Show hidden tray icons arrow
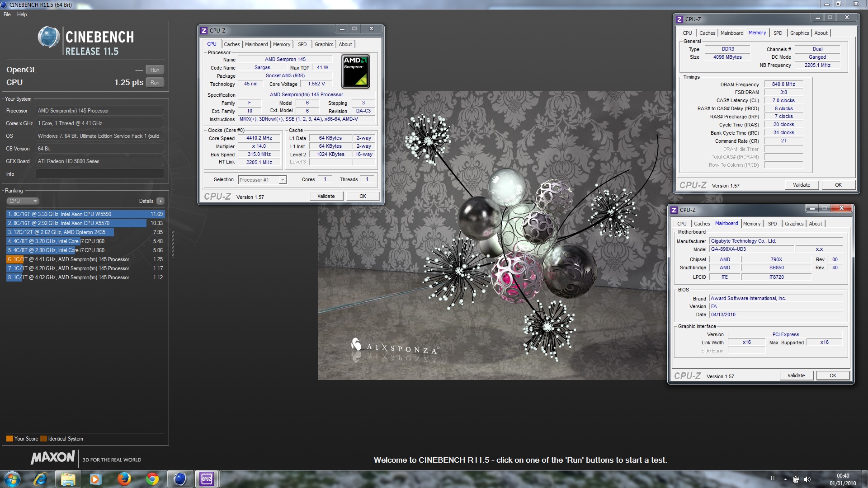Viewport: 868px width, 488px height. [785, 479]
